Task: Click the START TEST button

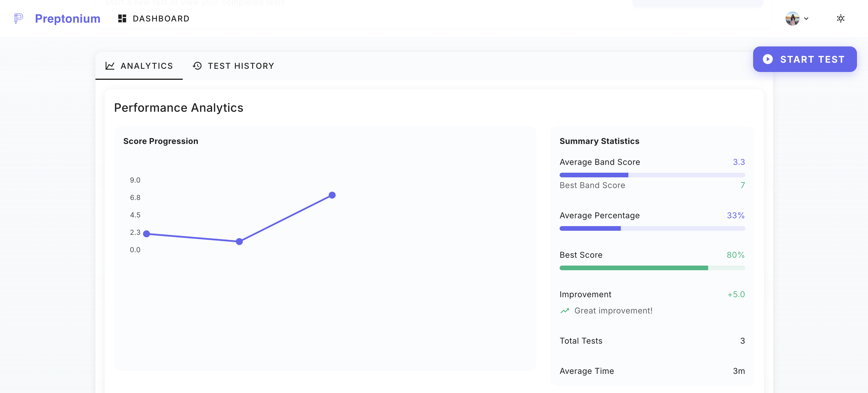Action: coord(805,59)
